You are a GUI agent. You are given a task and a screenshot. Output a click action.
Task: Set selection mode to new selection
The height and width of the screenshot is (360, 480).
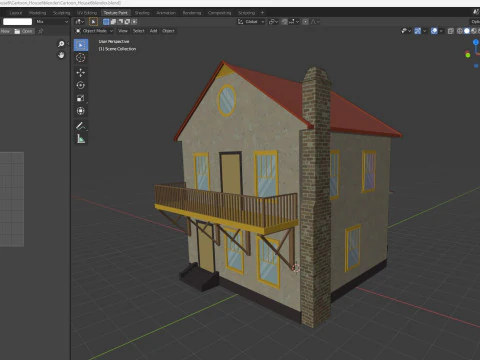coord(106,22)
